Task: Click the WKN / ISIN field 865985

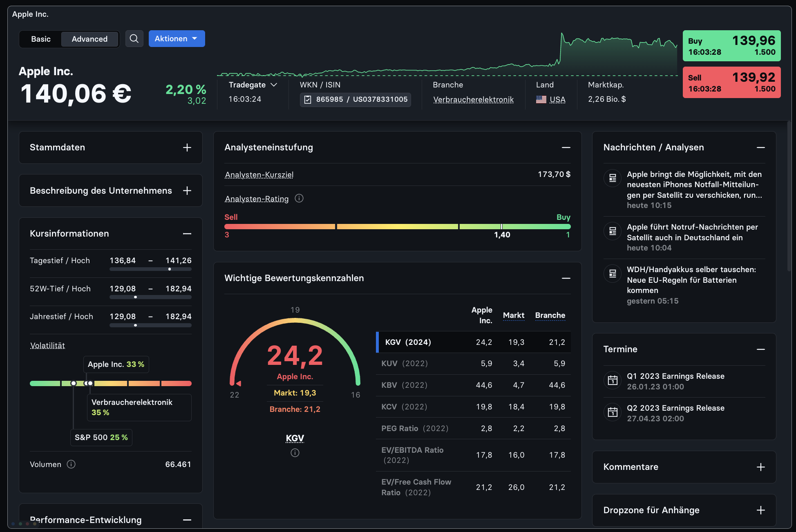Action: tap(356, 99)
